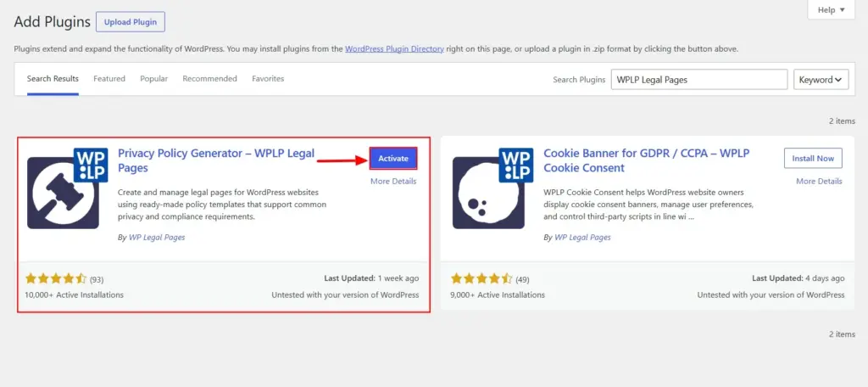This screenshot has width=868, height=387.
Task: Open WP Legal Pages author link on Cookie Banner card
Action: coord(583,238)
